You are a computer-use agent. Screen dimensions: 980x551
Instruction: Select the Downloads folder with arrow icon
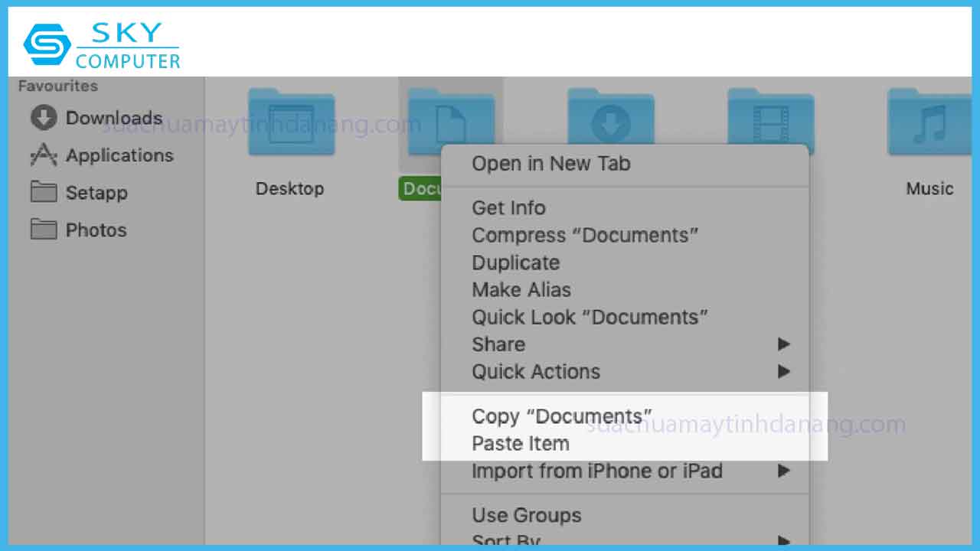pos(610,115)
